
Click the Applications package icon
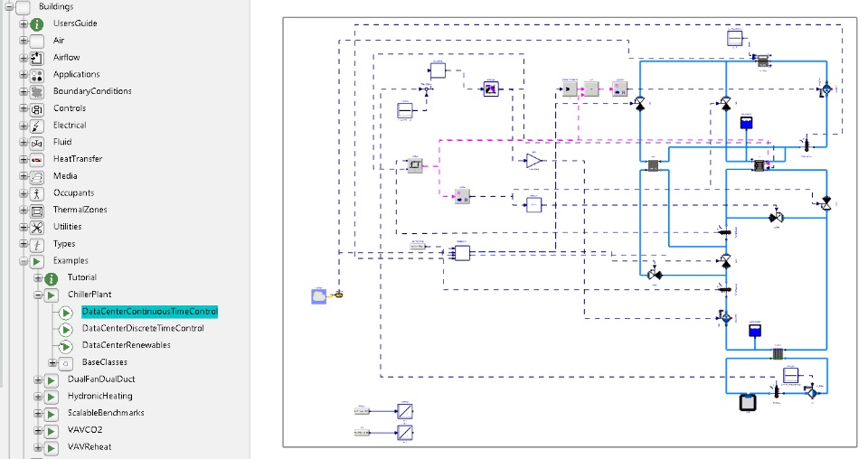pyautogui.click(x=36, y=75)
